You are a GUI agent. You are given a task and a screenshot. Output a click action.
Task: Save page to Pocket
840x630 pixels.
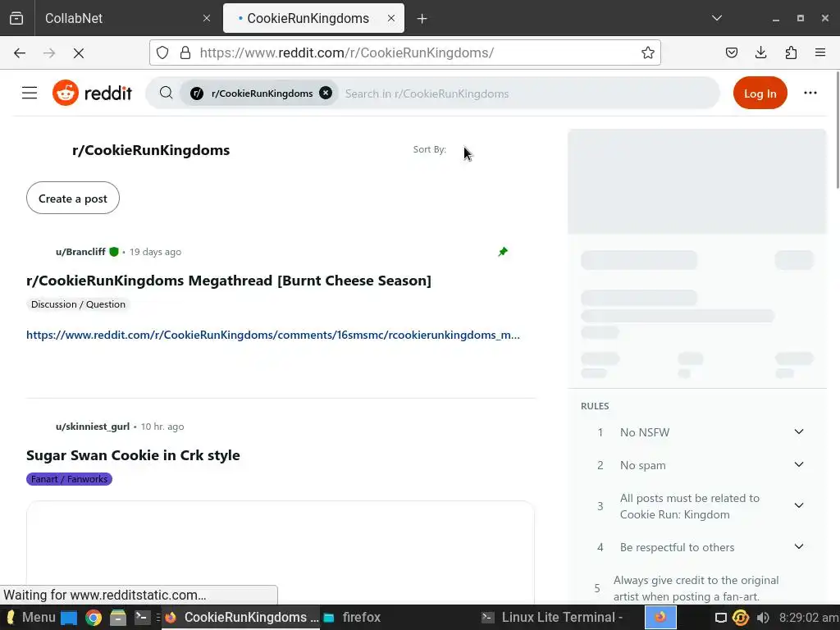pos(731,52)
